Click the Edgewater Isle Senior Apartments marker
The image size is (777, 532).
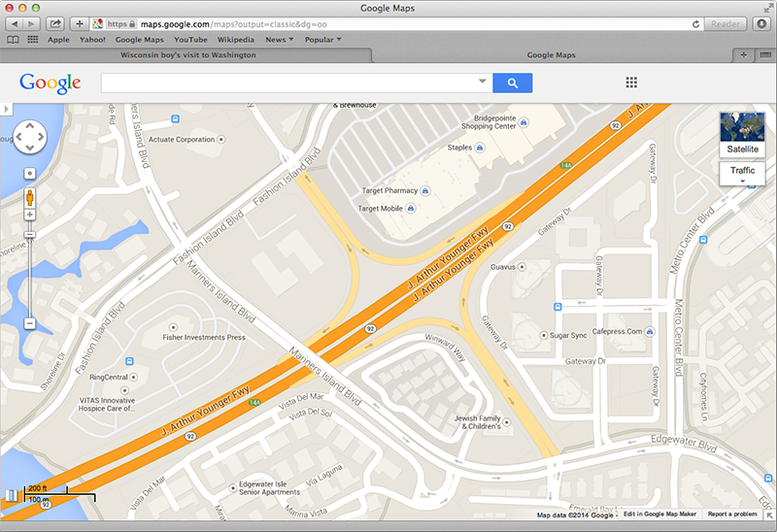point(232,488)
